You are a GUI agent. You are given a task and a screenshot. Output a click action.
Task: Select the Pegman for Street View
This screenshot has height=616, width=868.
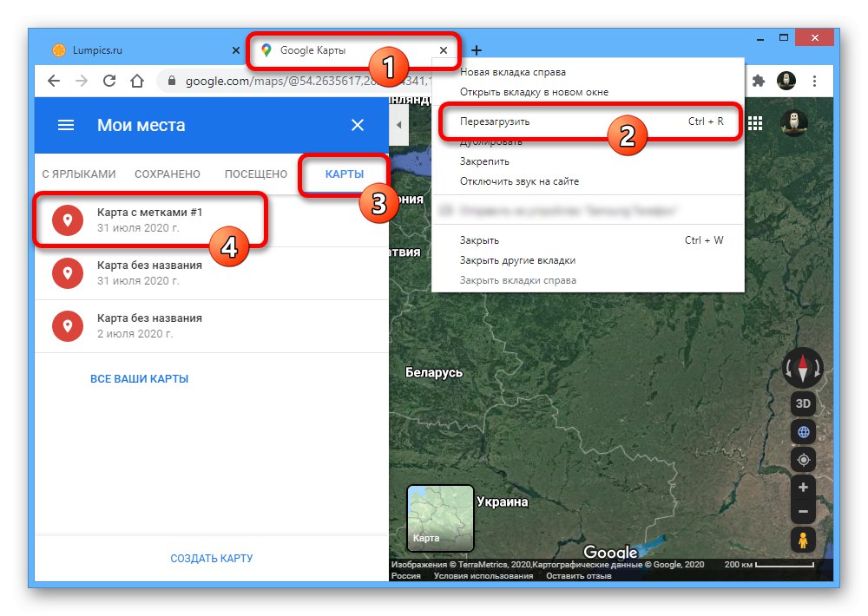[803, 541]
